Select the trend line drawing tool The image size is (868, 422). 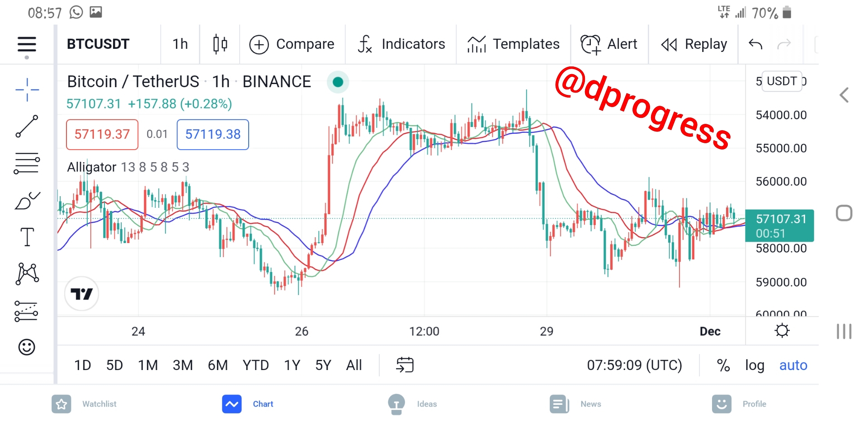[x=27, y=126]
